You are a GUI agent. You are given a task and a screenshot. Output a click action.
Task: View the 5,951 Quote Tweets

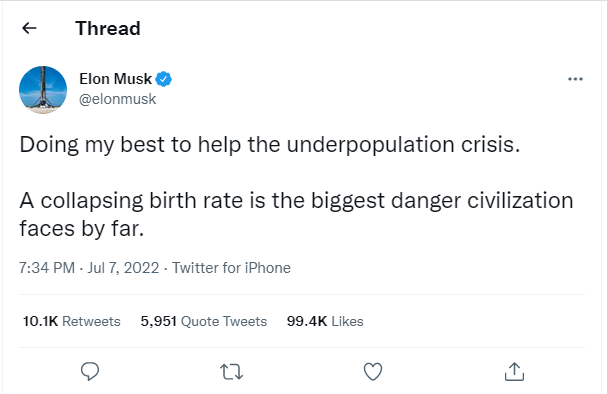pos(204,321)
